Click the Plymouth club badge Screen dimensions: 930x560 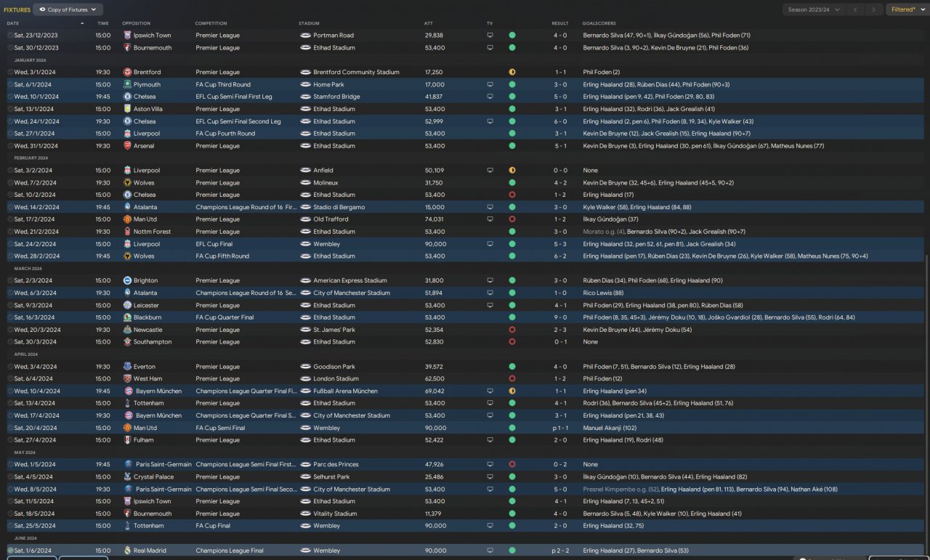127,84
